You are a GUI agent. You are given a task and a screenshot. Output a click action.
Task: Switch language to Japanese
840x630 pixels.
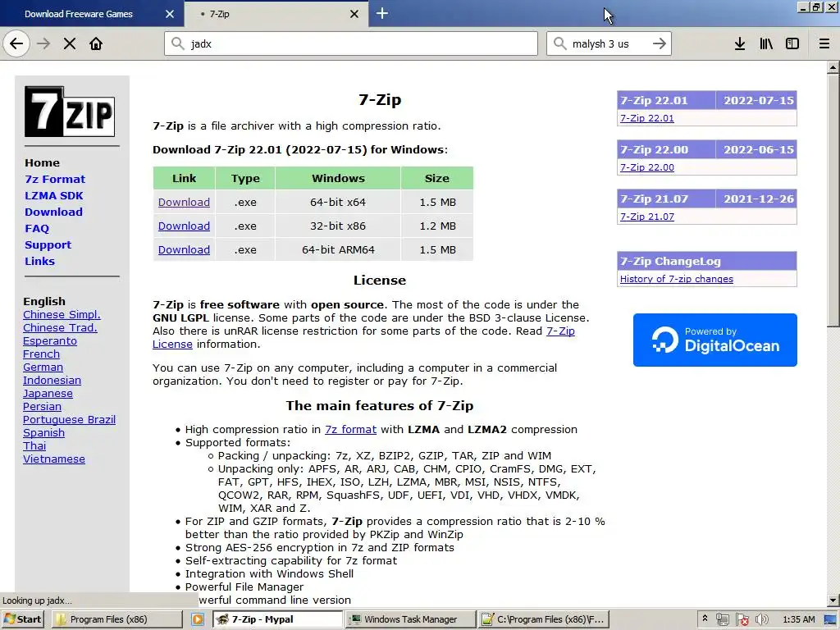pos(48,393)
